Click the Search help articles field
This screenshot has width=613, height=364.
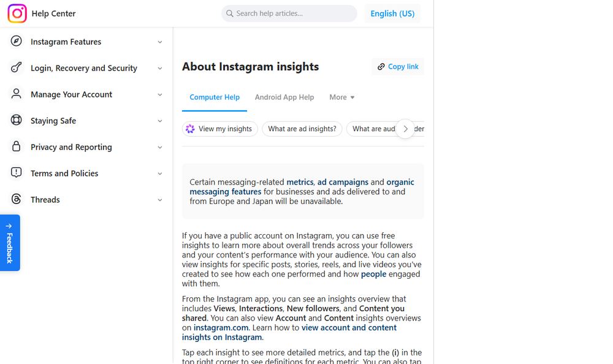pos(289,13)
